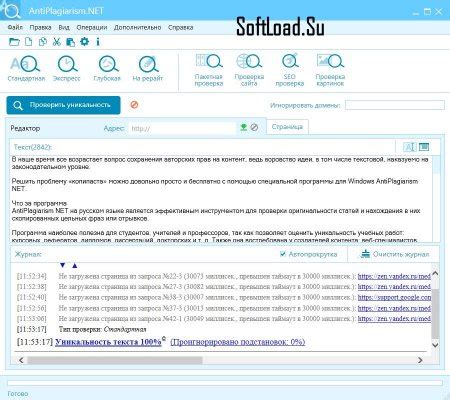Click the journal horizontal scrollbar thumb
The height and width of the screenshot is (400, 450).
(x=115, y=360)
